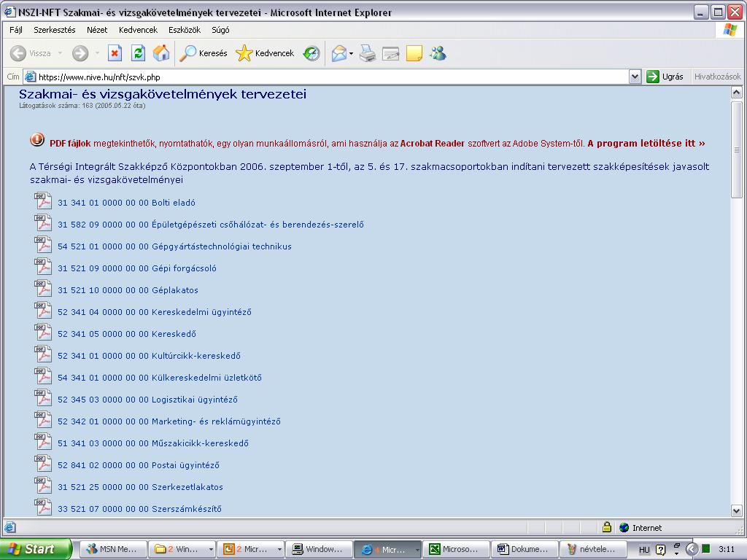The image size is (747, 560).
Task: Click the HU language indicator in tray
Action: click(644, 550)
